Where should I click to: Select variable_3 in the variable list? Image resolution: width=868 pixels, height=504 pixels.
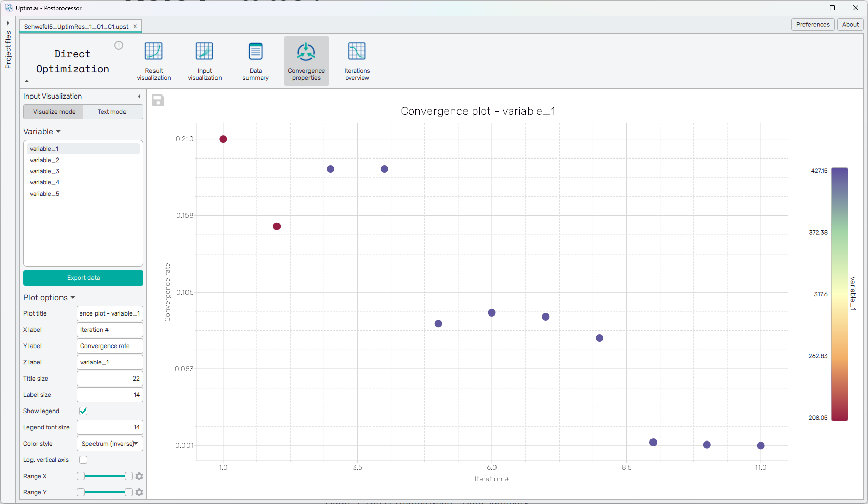pos(45,171)
